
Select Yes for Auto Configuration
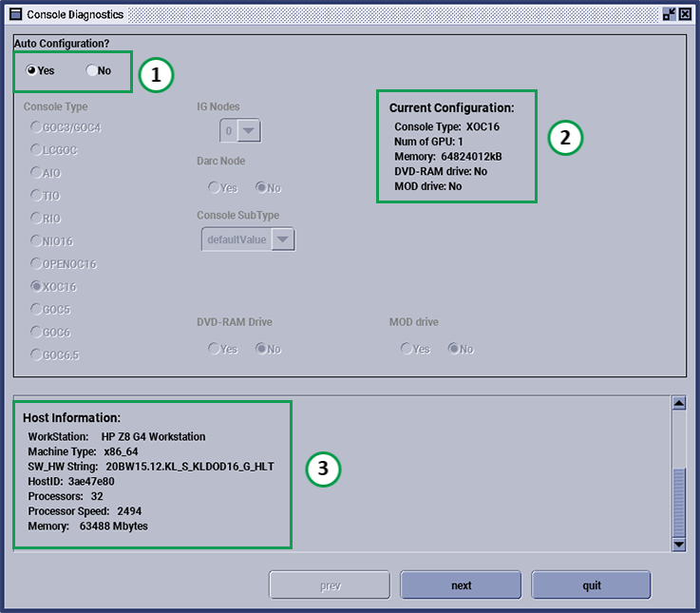point(31,70)
